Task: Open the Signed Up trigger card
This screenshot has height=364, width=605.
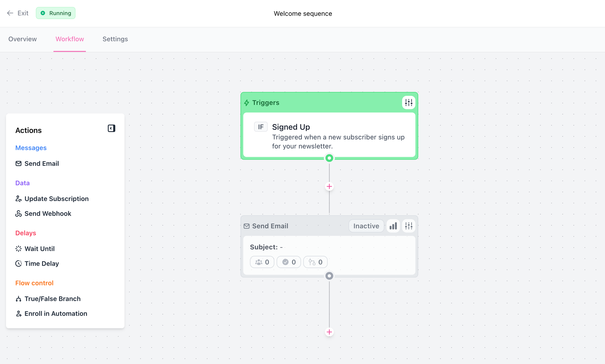Action: [329, 136]
